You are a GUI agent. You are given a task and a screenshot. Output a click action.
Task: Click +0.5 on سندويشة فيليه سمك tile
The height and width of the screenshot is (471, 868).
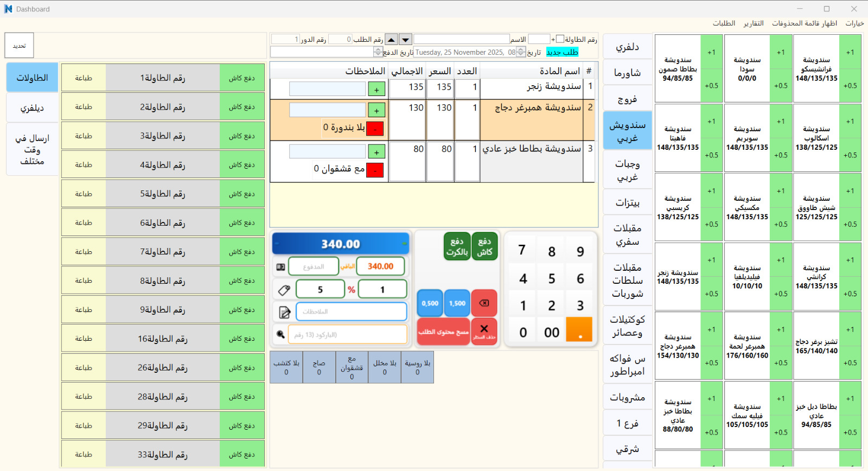pyautogui.click(x=781, y=432)
